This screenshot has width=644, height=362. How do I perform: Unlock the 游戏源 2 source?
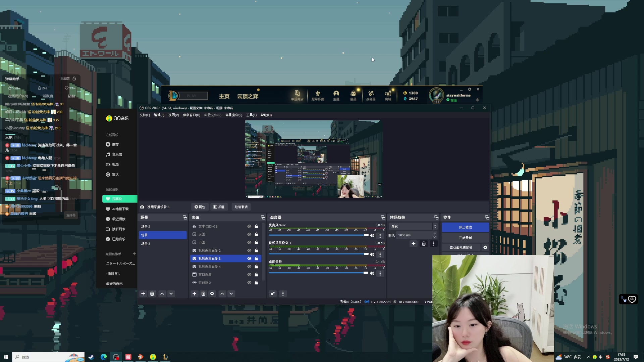click(x=256, y=283)
